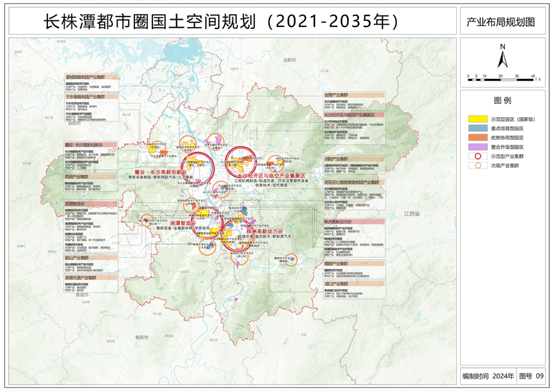The width and height of the screenshot is (553, 392).
Task: Click the 望城装备制造产业集群 info box header
Action: pos(91,77)
